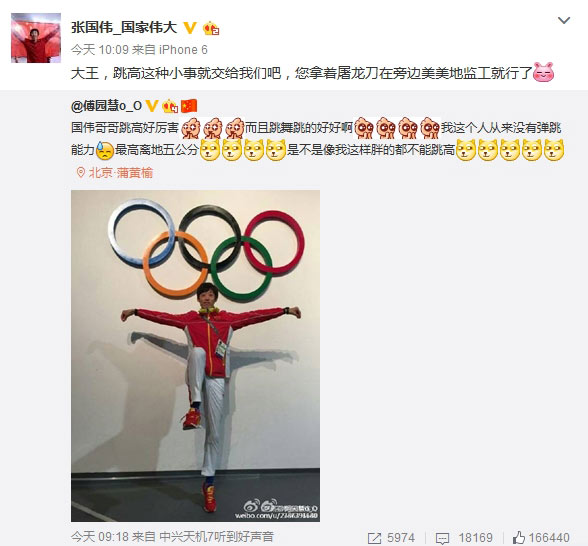Click the sweating face emoji after 能力
588x546 pixels.
tap(105, 150)
